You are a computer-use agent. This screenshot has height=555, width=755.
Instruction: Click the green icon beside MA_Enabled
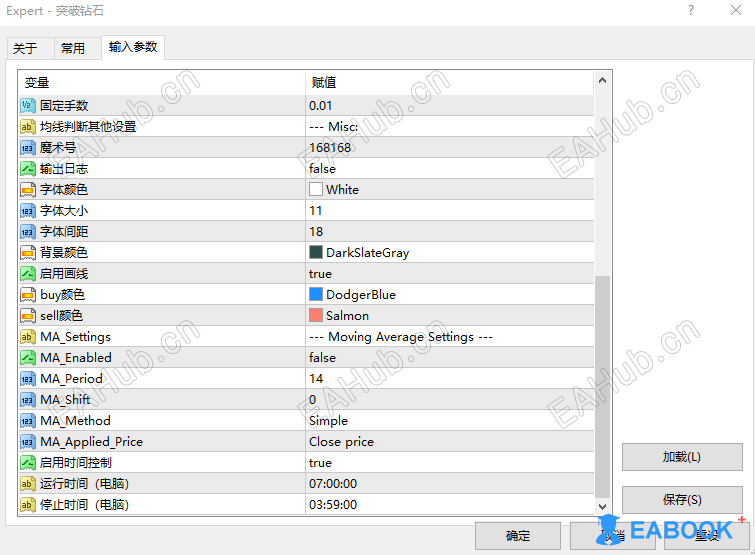coord(28,358)
